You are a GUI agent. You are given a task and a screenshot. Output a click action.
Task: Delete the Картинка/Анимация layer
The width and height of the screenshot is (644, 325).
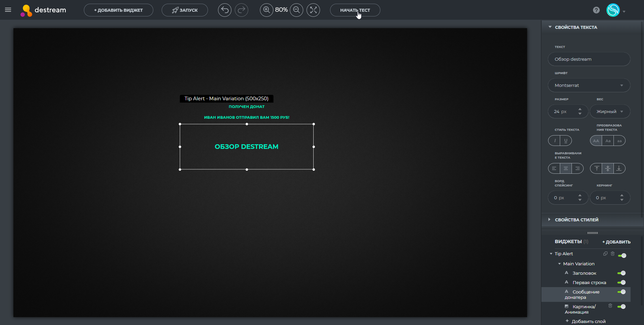(x=610, y=306)
